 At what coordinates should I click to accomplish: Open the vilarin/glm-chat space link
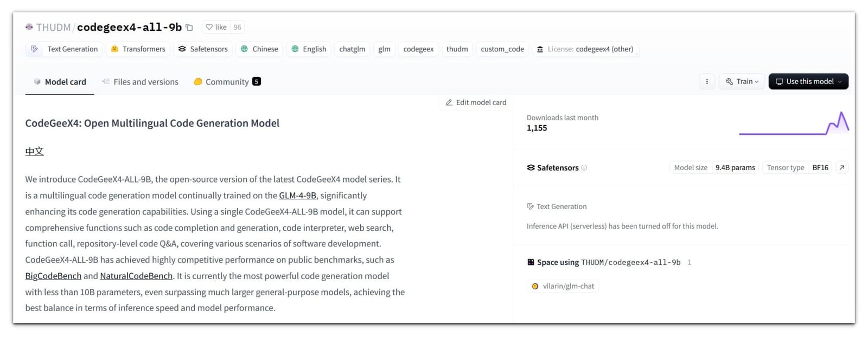point(568,286)
